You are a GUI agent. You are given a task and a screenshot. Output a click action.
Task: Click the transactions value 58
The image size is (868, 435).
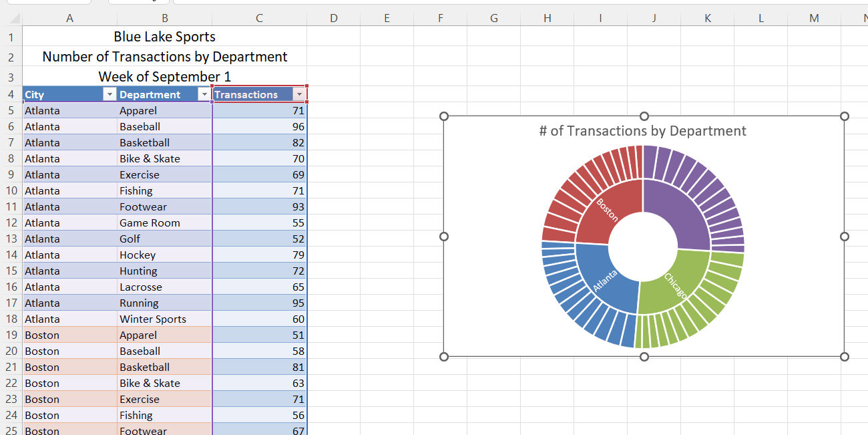pyautogui.click(x=259, y=351)
